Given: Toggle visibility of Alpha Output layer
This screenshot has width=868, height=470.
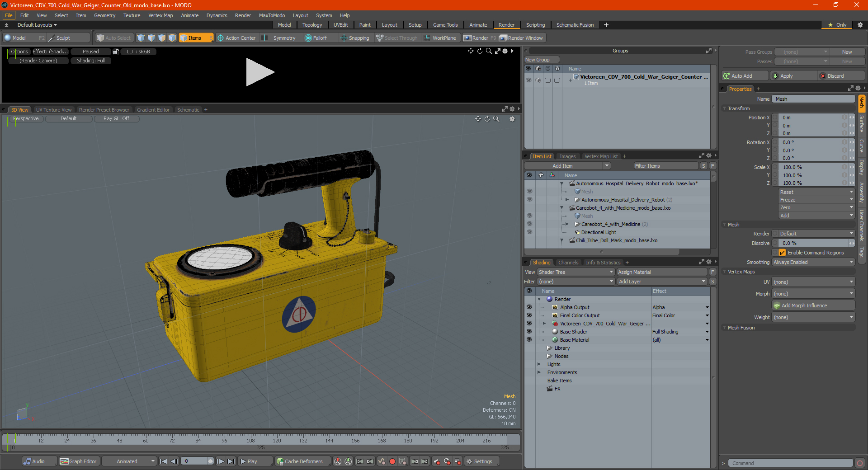Looking at the screenshot, I should pyautogui.click(x=529, y=307).
